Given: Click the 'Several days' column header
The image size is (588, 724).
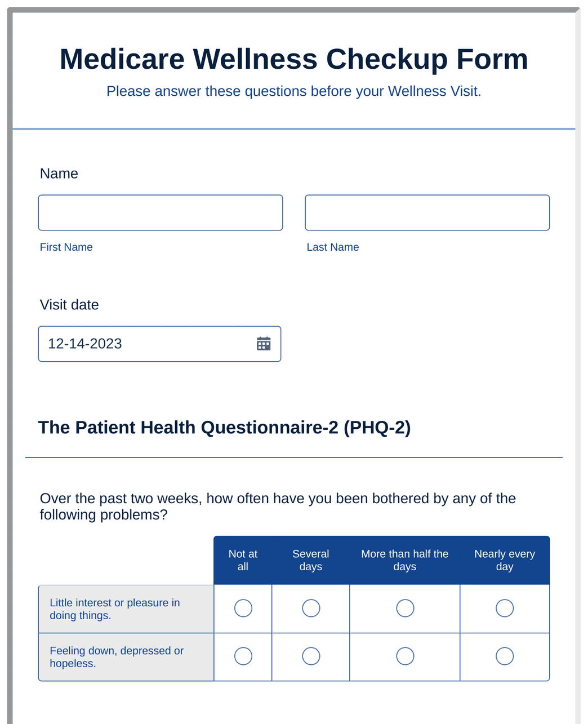Looking at the screenshot, I should [310, 560].
